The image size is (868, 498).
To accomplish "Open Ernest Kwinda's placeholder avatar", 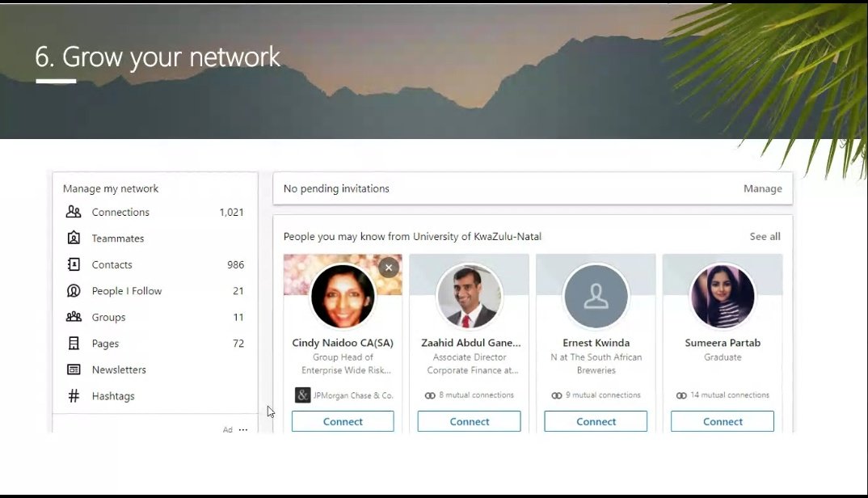I will (x=596, y=296).
